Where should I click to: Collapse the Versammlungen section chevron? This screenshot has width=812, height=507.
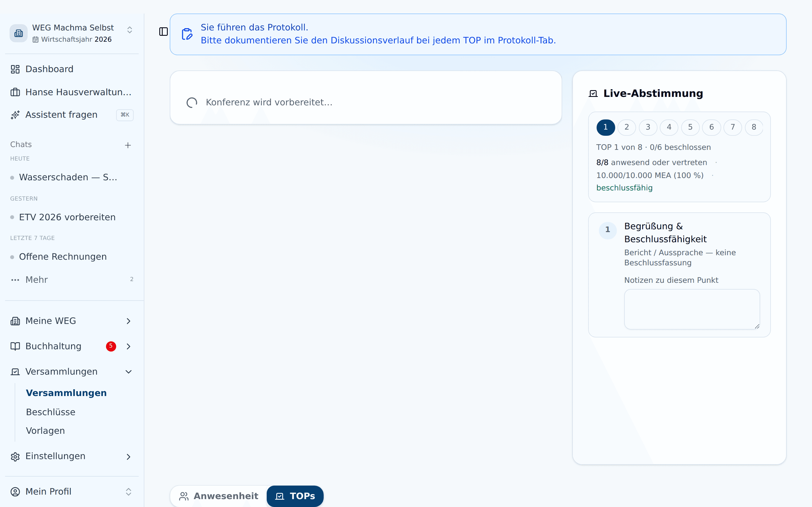click(129, 372)
